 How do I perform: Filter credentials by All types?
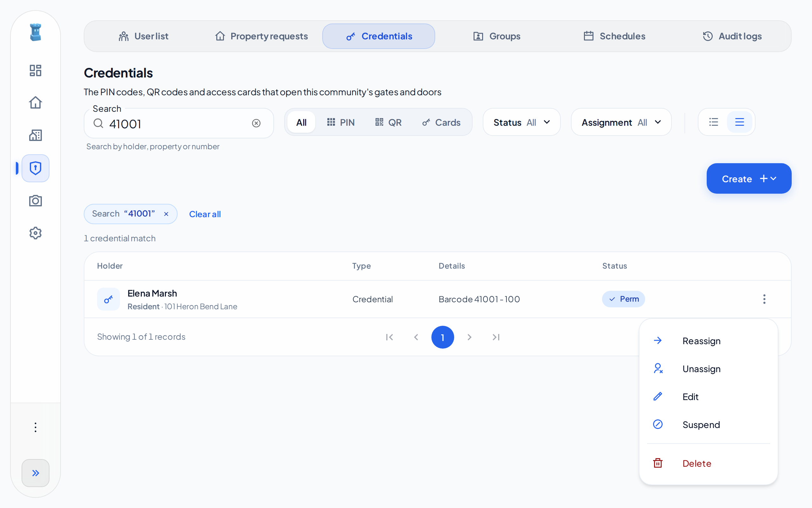(x=301, y=122)
